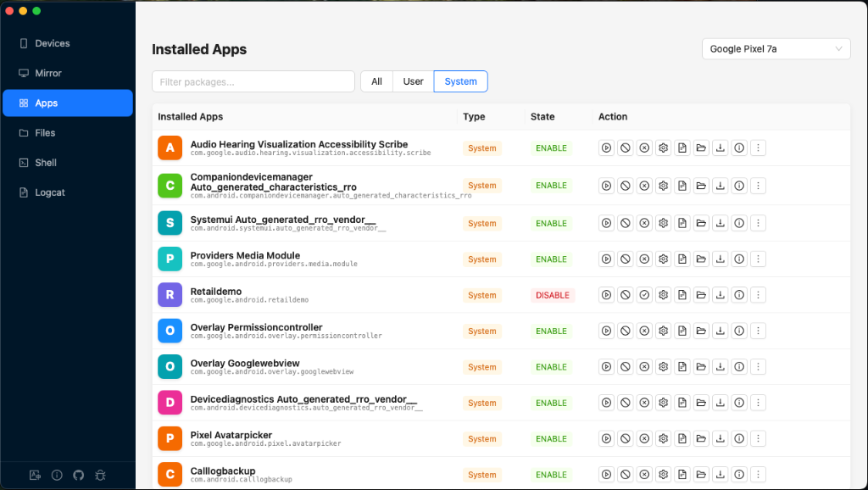The height and width of the screenshot is (490, 868).
Task: Toggle the DISABLE state badge on Retaildemo
Action: (552, 294)
